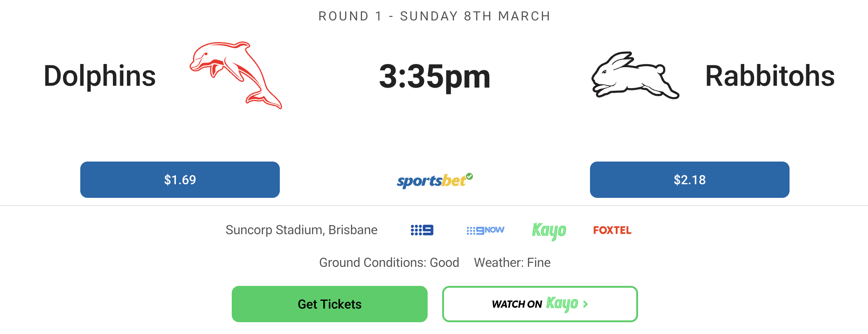868x334 pixels.
Task: Click the Dolphins team name
Action: coord(100,76)
